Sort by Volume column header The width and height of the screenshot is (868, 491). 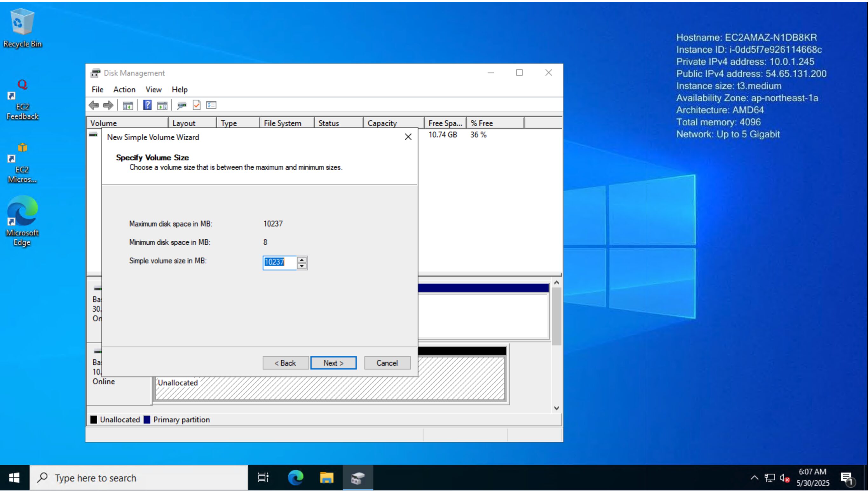point(128,123)
